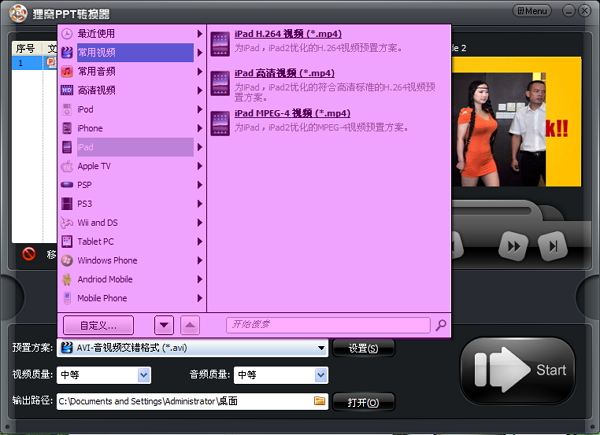Click the Windows Phone logo icon
The width and height of the screenshot is (600, 435).
pos(67,260)
